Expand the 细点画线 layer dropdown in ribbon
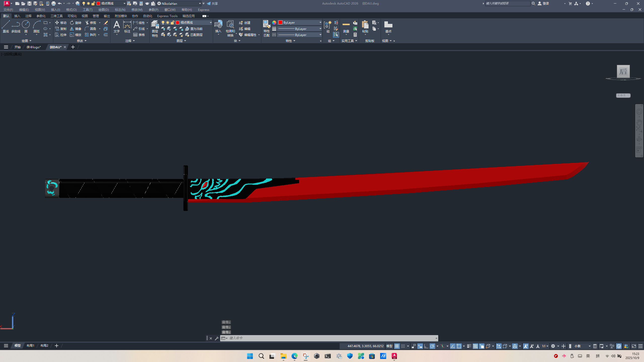 point(211,23)
